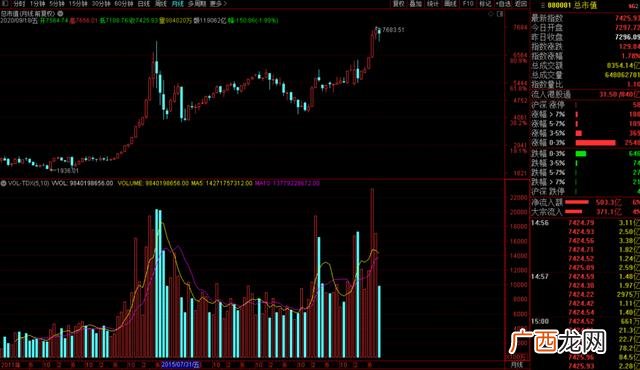Viewport: 640px width, 370px height.
Task: Click the small circle icon at chart top right
Action: point(491,14)
